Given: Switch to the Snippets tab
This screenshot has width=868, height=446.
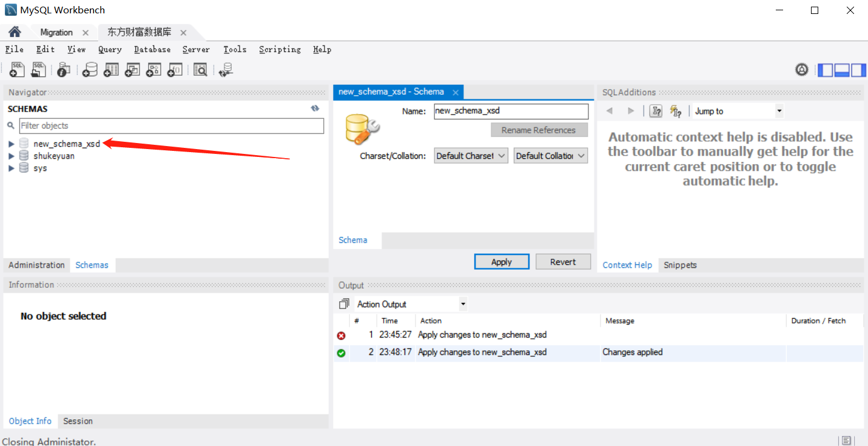Looking at the screenshot, I should (680, 265).
